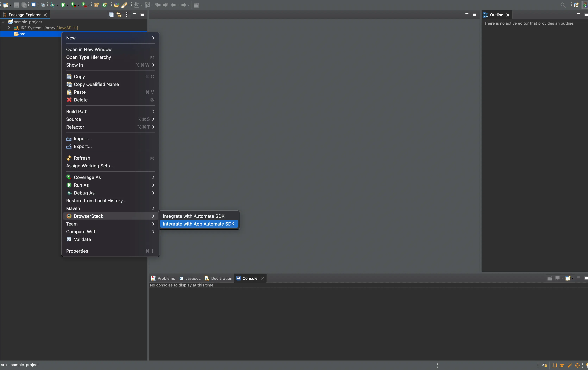Click the Open Type folder toolbar icon
588x370 pixels.
click(117, 5)
